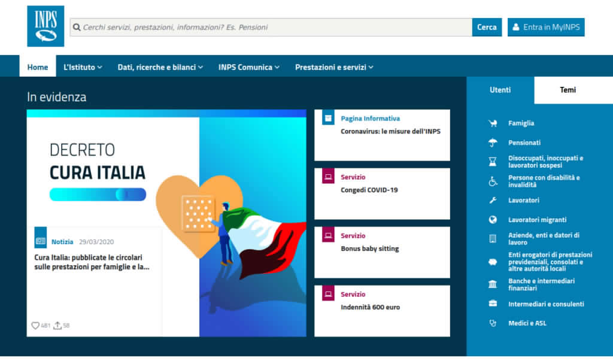
Task: Click the search input field
Action: coord(271,27)
